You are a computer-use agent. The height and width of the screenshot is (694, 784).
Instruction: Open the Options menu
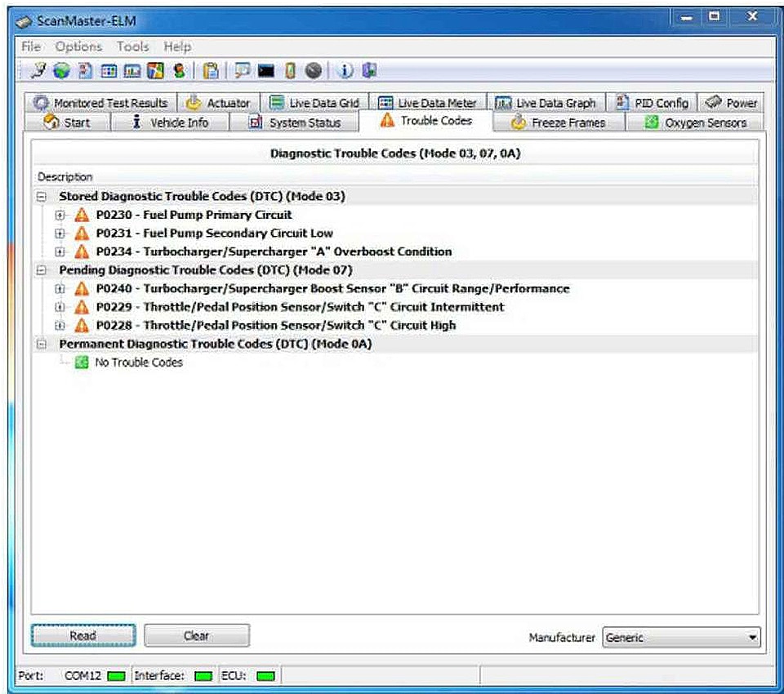[78, 47]
